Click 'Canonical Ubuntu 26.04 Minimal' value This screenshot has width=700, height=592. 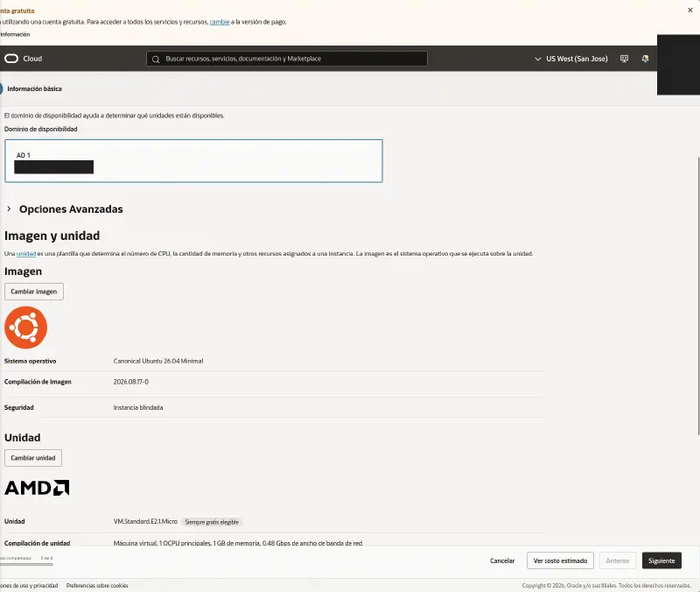click(x=158, y=361)
